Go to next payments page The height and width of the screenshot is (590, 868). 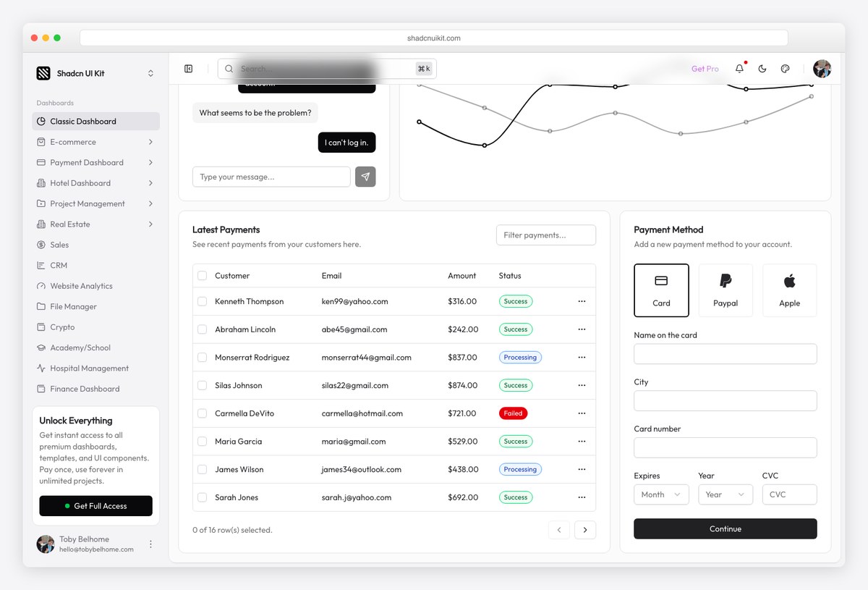pyautogui.click(x=585, y=530)
